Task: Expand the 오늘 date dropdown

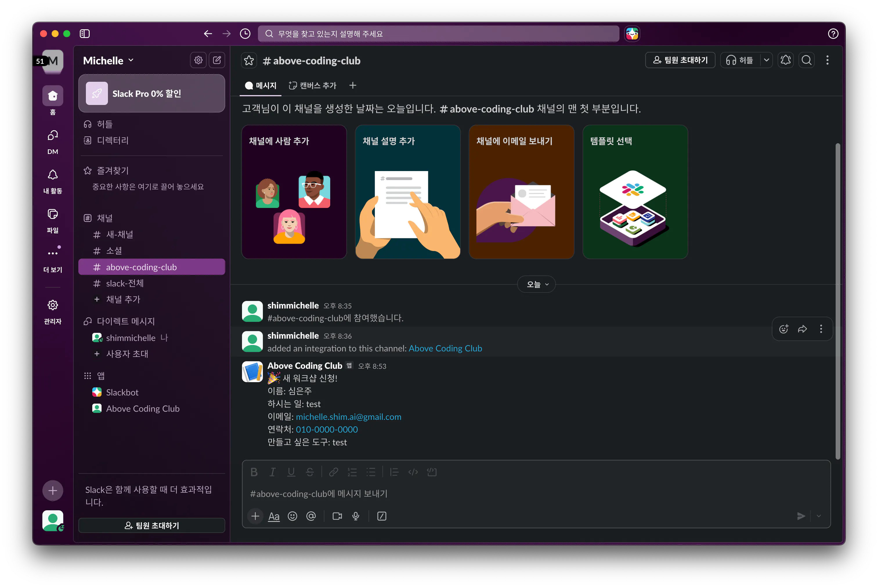Action: [536, 284]
